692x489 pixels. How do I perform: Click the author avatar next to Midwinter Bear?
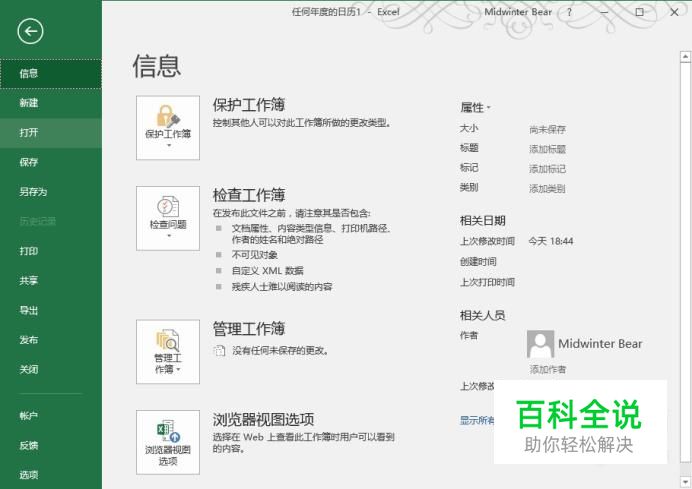click(541, 344)
